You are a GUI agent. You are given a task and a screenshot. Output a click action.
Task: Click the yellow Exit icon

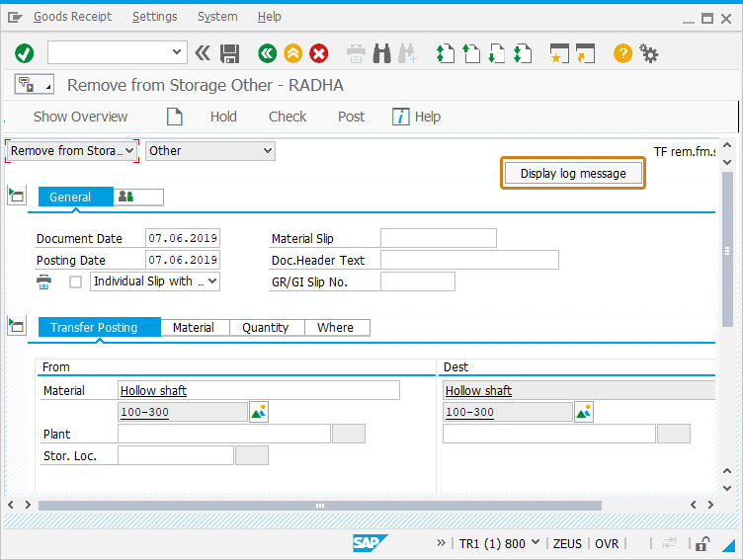tap(292, 53)
